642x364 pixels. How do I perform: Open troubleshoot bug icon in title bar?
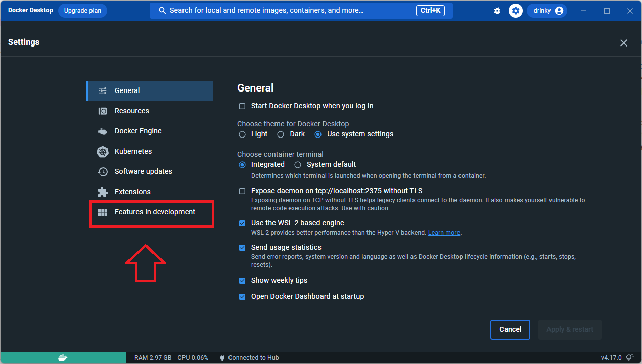(497, 11)
